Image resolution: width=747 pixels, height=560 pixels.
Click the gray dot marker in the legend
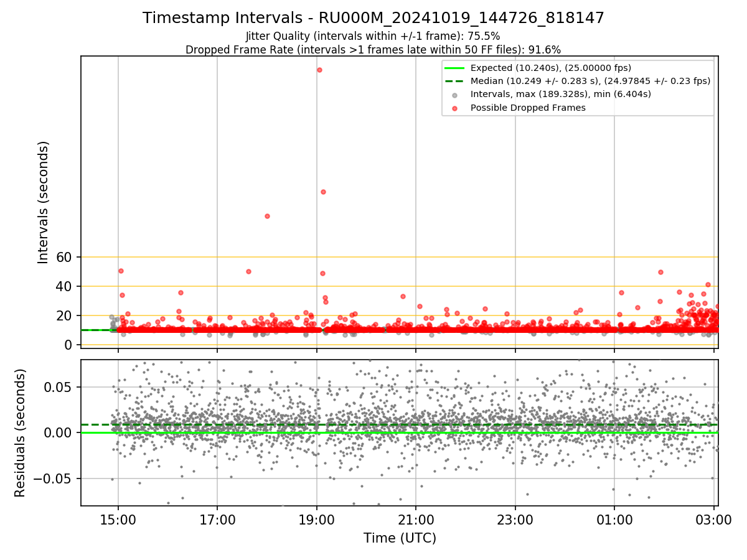454,95
